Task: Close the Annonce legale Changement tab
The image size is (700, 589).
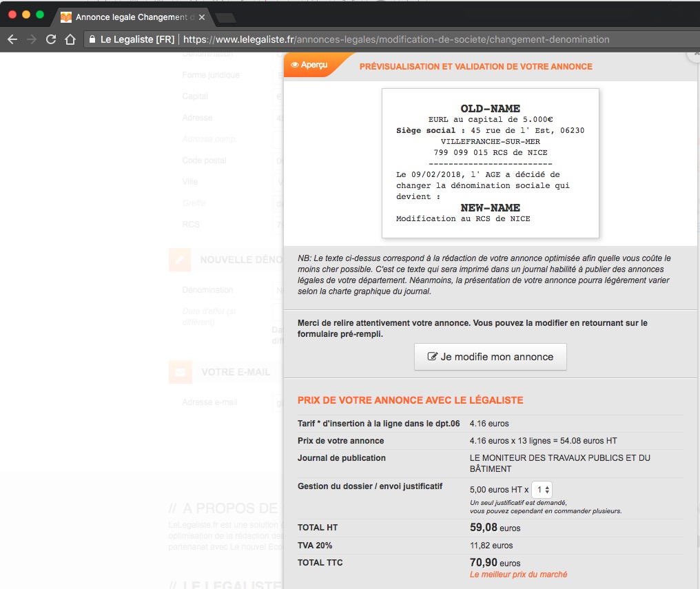Action: point(202,17)
